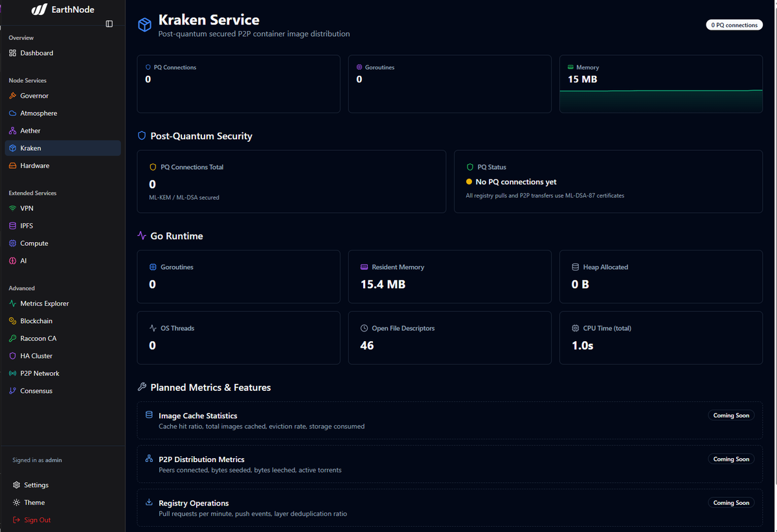Image resolution: width=777 pixels, height=532 pixels.
Task: Navigate to Aether
Action: [62, 131]
